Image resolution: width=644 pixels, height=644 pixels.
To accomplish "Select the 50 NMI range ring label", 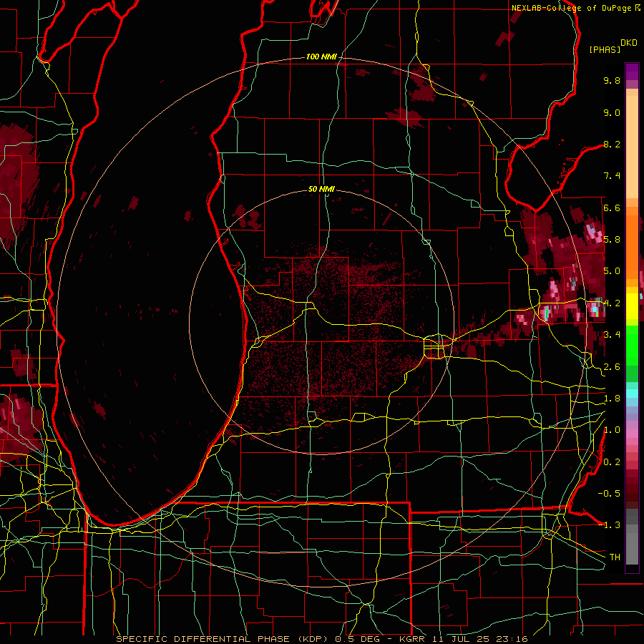I will (x=321, y=189).
